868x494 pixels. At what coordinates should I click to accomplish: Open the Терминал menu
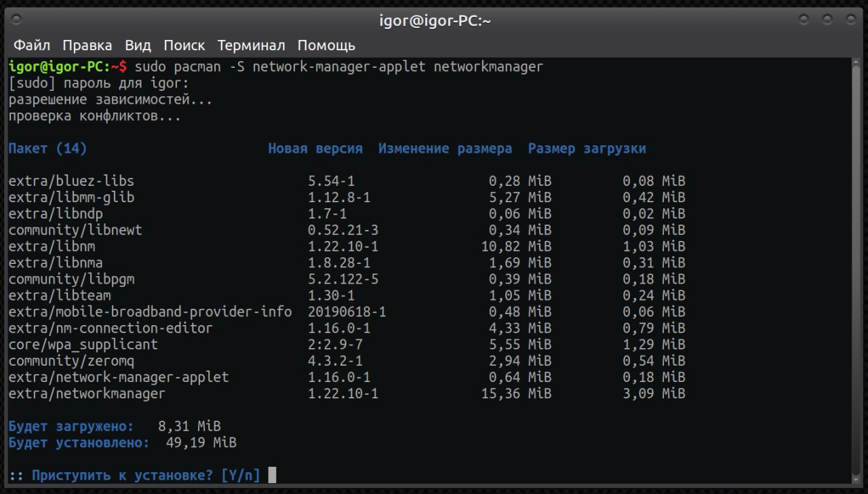coord(251,45)
